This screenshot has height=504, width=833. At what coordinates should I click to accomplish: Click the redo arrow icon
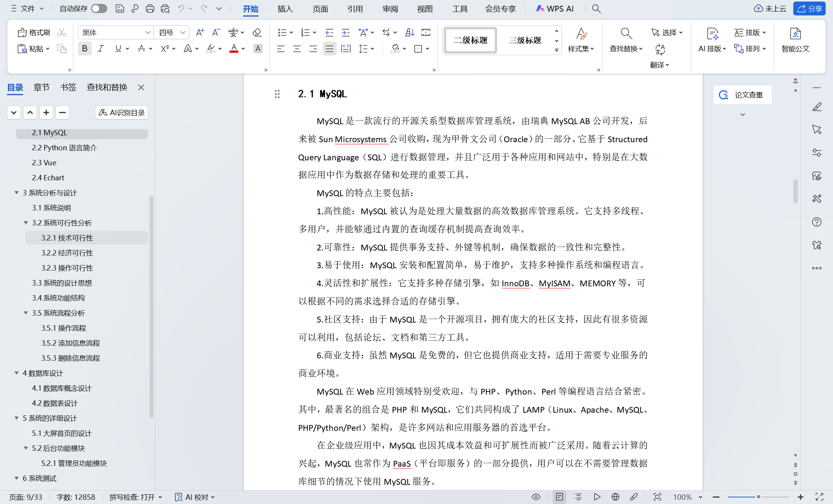(x=204, y=8)
